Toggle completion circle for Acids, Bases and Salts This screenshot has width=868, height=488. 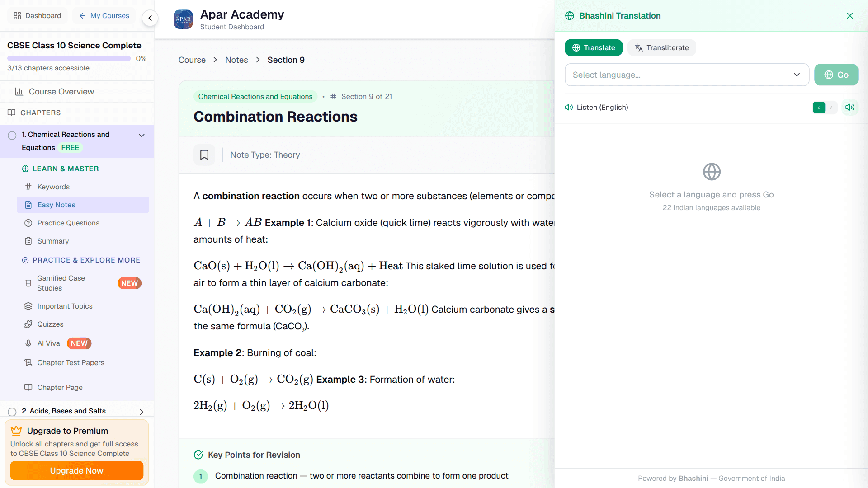12,412
